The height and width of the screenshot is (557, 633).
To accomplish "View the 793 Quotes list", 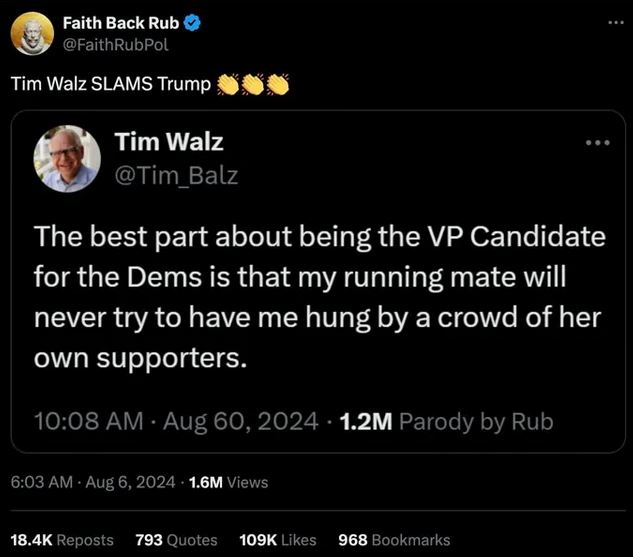I will [176, 539].
